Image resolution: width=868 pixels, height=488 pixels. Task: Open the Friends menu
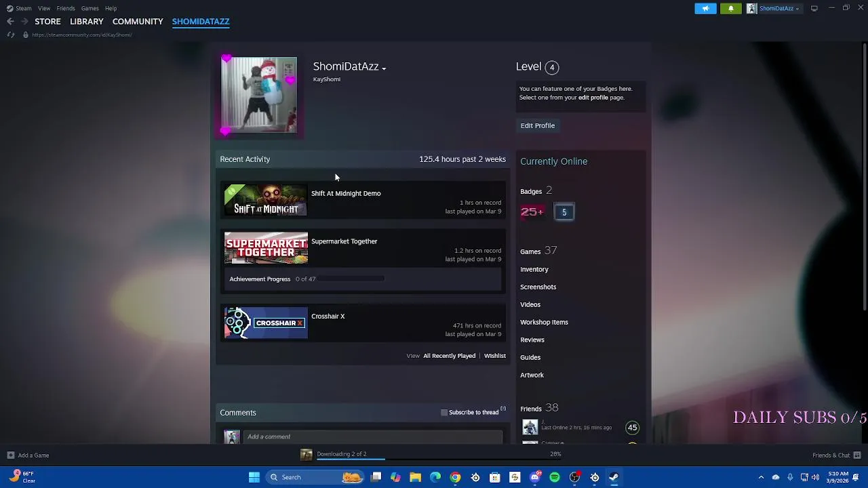point(66,8)
